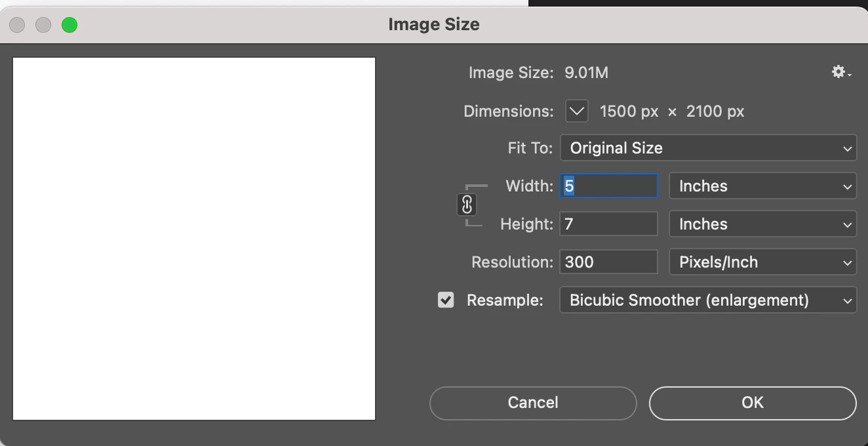Expand the Fit To Original Size dropdown
Screen dimensions: 868x446
pyautogui.click(x=708, y=148)
